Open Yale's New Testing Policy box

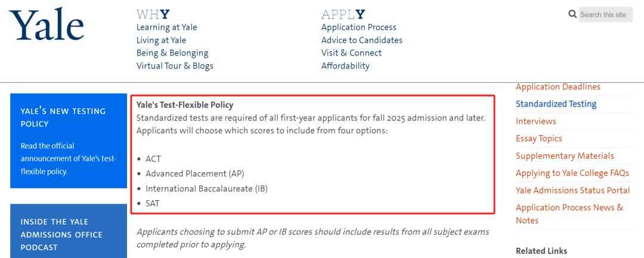point(69,141)
